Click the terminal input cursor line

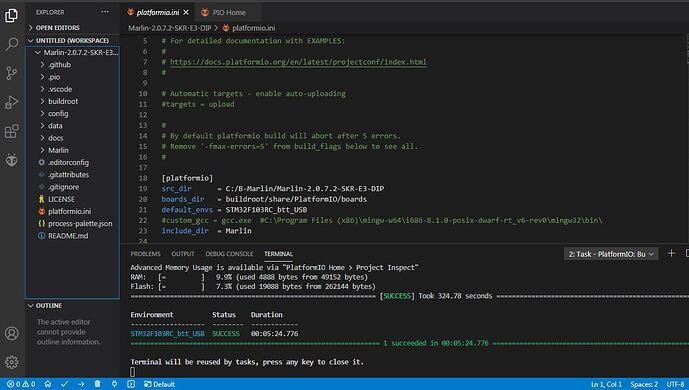click(133, 372)
